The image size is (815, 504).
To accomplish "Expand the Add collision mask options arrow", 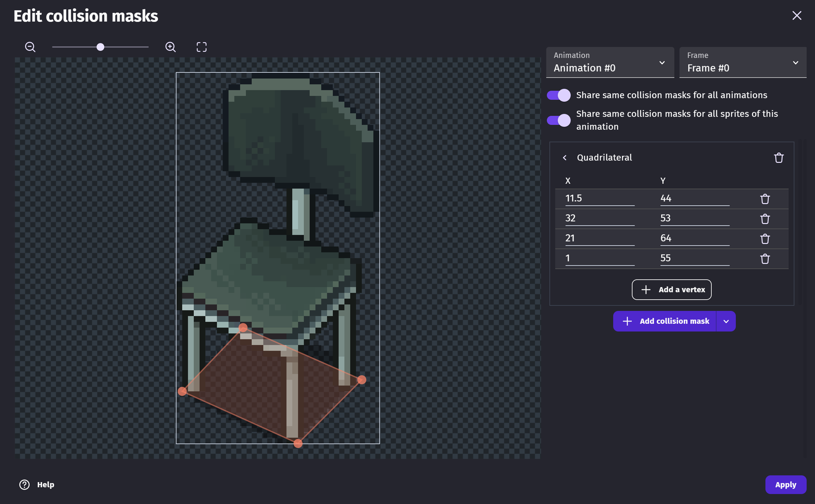I will tap(726, 321).
